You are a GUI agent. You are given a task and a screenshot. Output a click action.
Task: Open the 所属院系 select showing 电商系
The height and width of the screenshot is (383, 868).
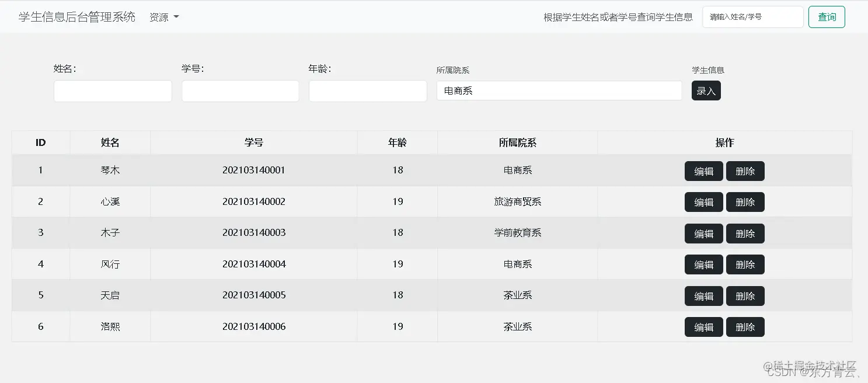pos(559,90)
